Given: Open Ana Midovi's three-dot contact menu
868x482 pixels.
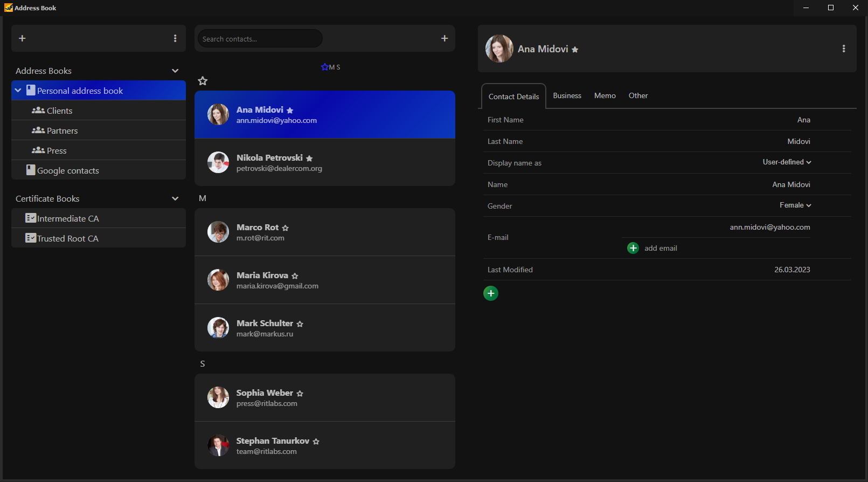Looking at the screenshot, I should pyautogui.click(x=843, y=49).
